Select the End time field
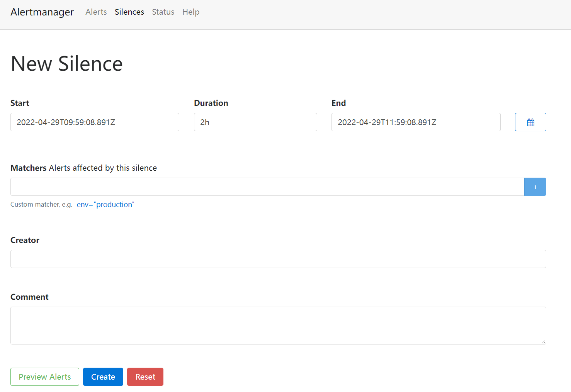This screenshot has width=571, height=392. (x=416, y=122)
